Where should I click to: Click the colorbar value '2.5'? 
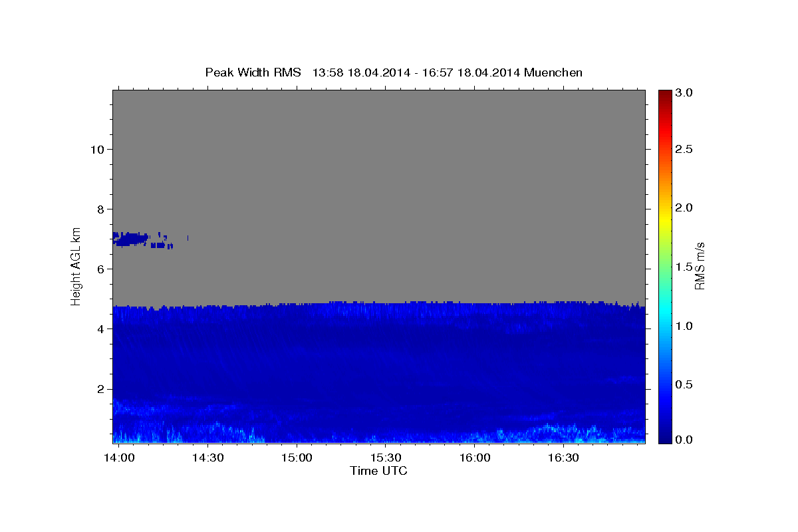point(684,149)
